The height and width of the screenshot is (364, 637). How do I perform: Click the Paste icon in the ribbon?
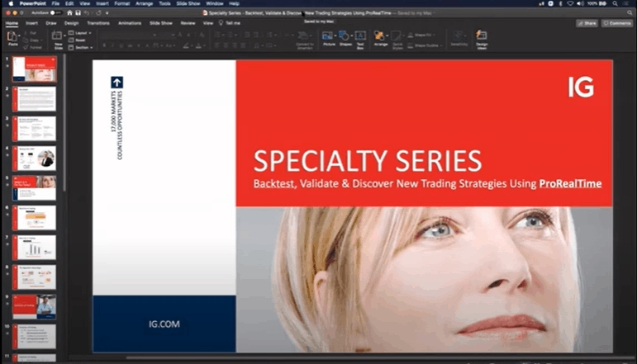(x=12, y=36)
